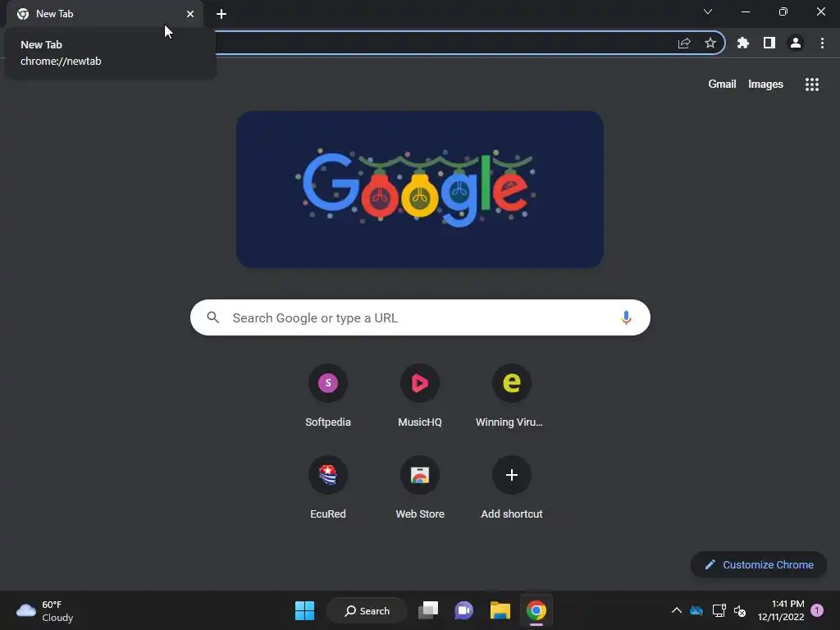
Task: Close the New Tab tab
Action: tap(190, 14)
